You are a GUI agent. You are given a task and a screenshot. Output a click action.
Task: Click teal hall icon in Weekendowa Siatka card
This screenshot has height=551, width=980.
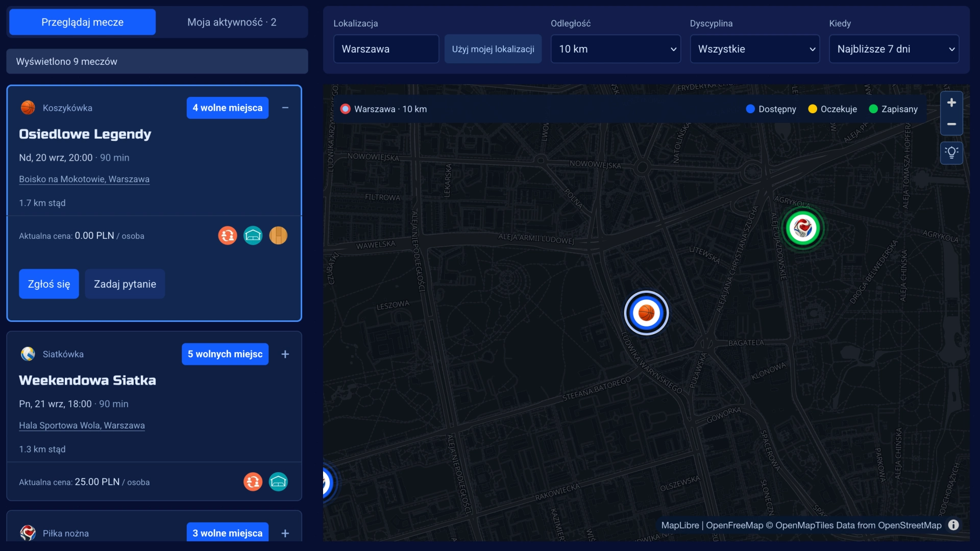pos(278,482)
